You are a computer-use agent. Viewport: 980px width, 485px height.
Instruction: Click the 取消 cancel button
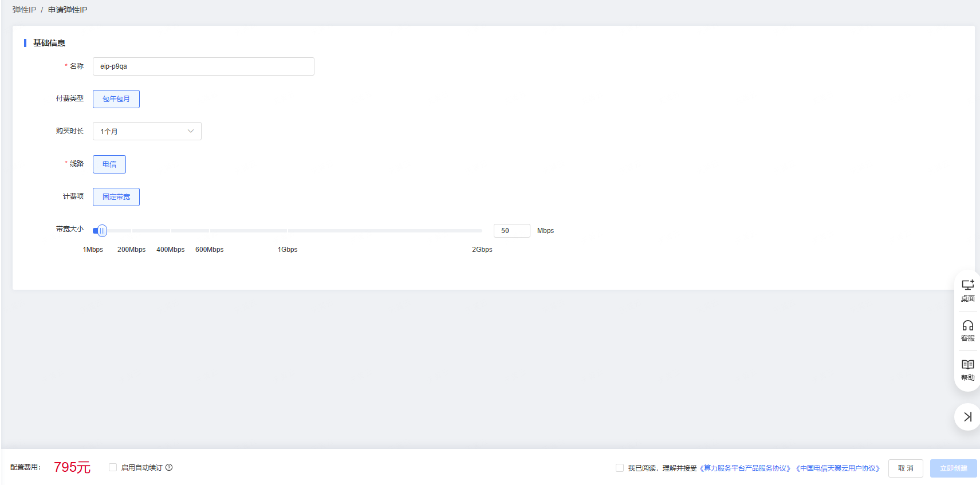(905, 468)
